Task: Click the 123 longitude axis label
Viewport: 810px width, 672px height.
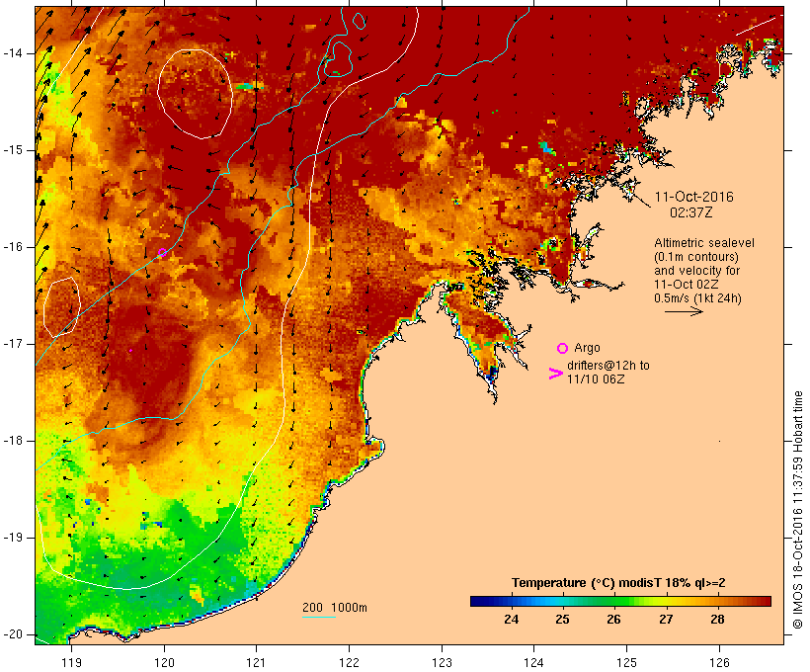Action: pos(442,663)
